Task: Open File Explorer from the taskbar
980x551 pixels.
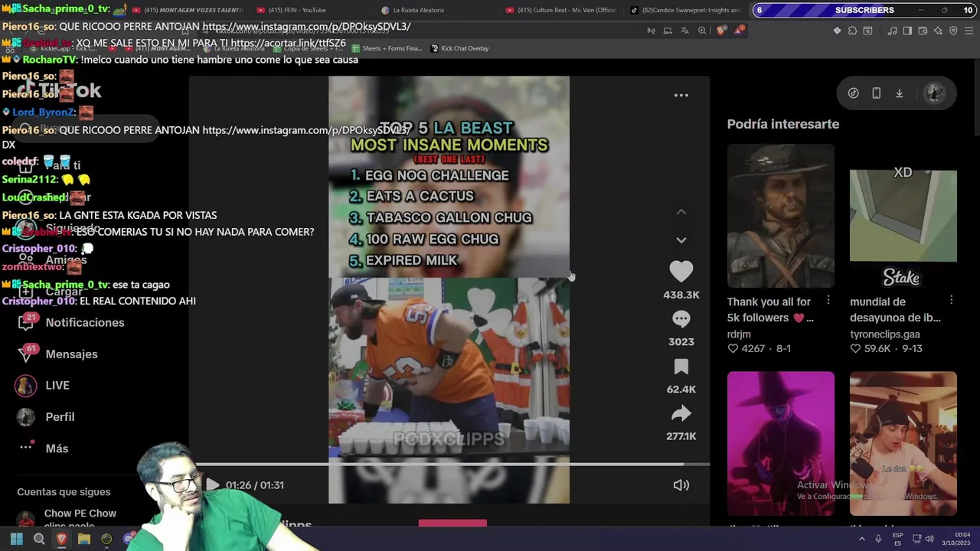Action: tap(84, 539)
